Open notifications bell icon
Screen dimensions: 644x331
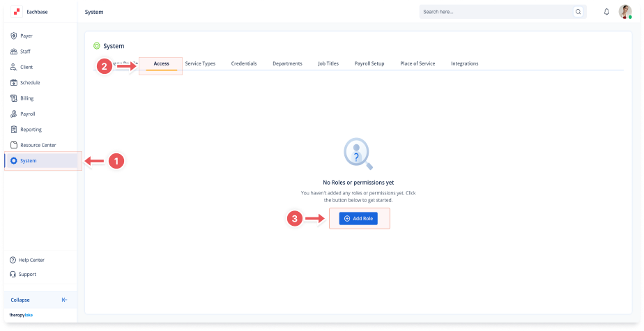pyautogui.click(x=606, y=12)
